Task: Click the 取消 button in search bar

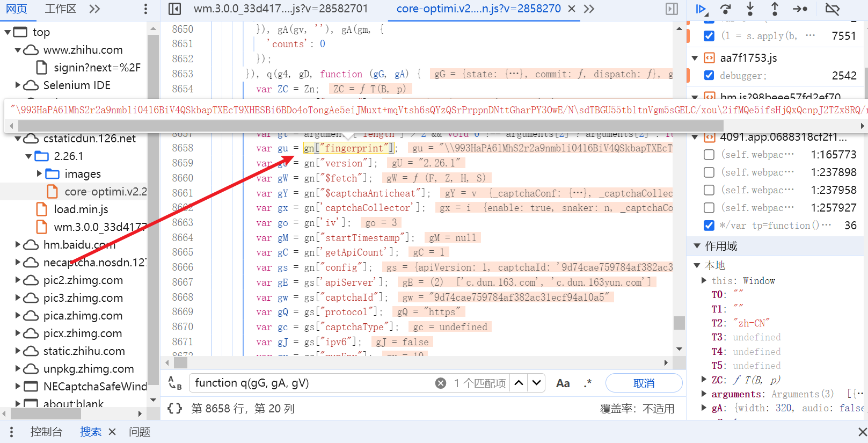Action: pyautogui.click(x=644, y=383)
